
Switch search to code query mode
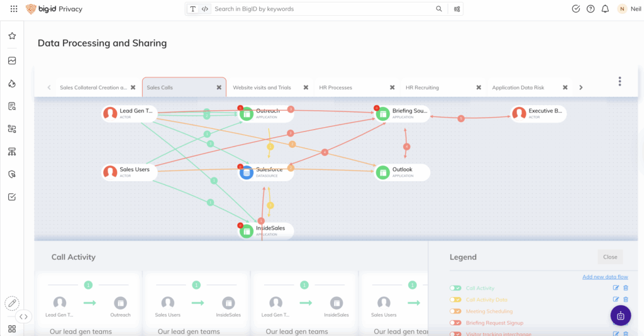(x=204, y=9)
